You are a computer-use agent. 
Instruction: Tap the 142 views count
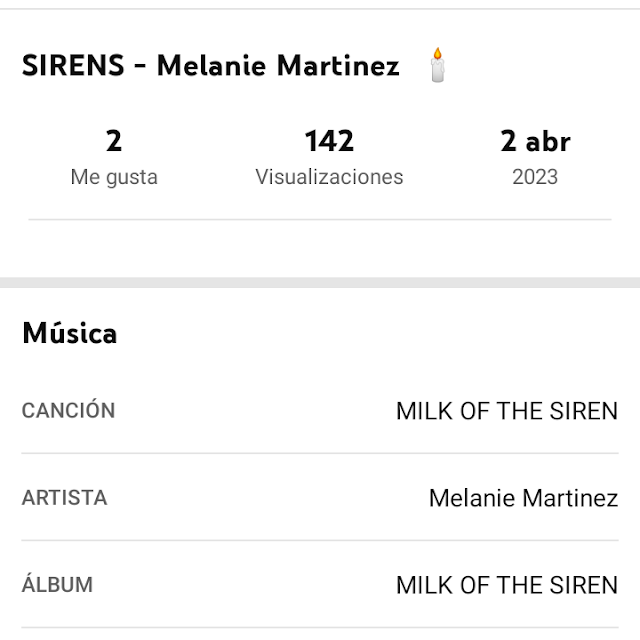tap(329, 141)
